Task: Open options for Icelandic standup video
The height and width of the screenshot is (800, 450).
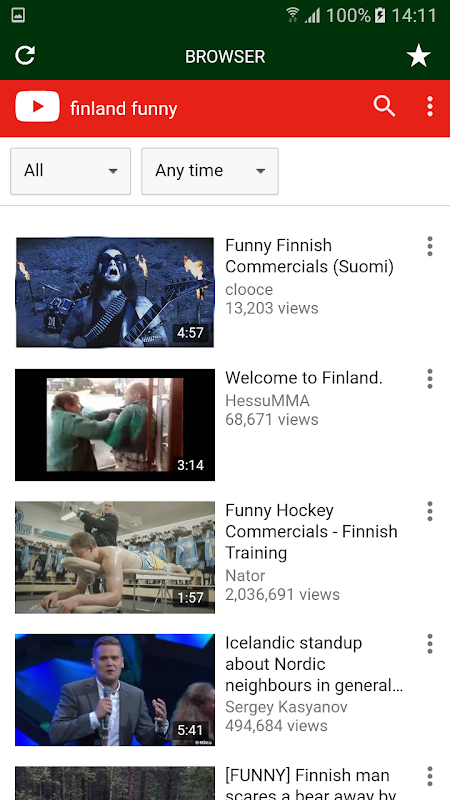Action: pos(430,644)
